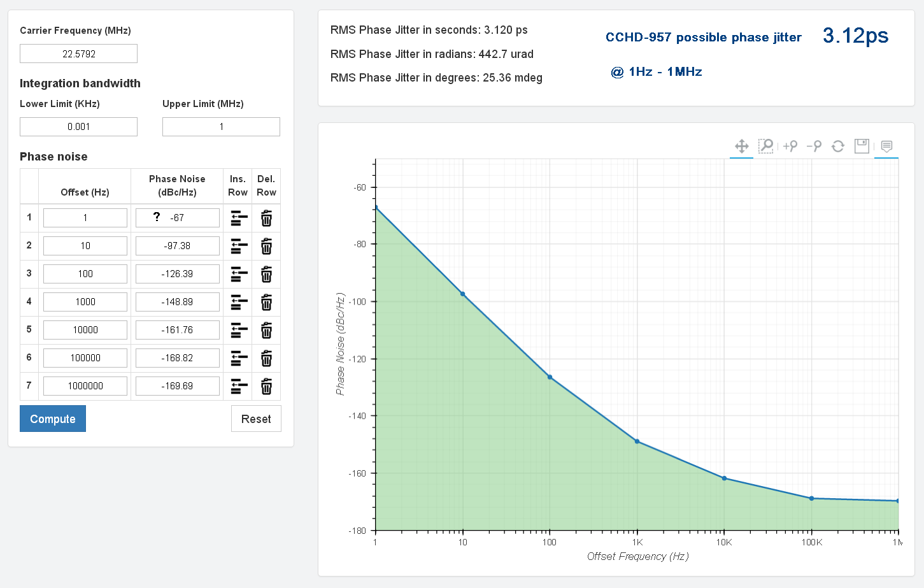This screenshot has width=924, height=588.
Task: Click the Offset field containing 10000
Action: [85, 330]
